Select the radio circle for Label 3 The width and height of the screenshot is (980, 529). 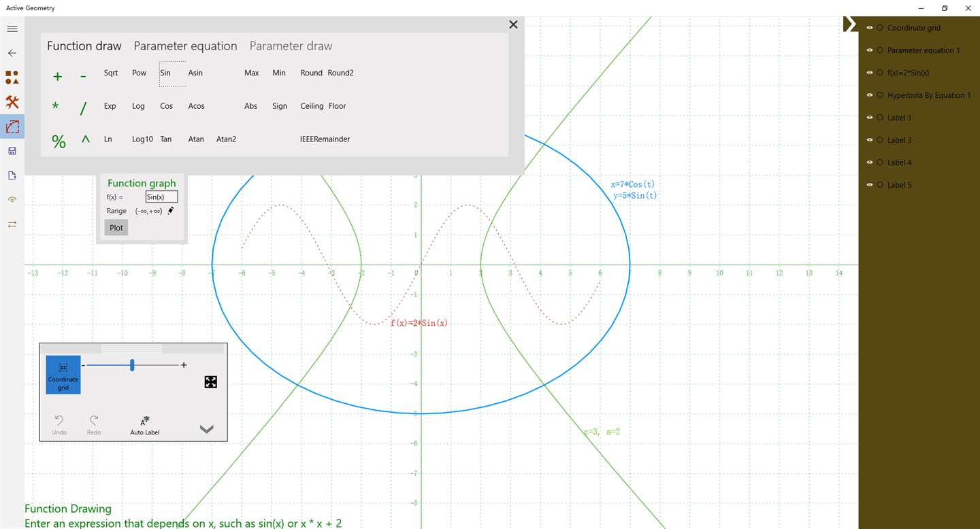[881, 140]
